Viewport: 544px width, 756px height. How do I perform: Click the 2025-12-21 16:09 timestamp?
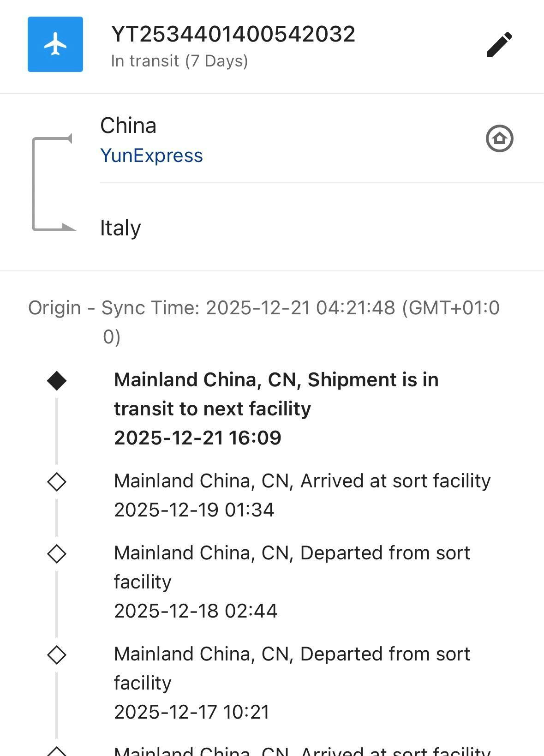coord(197,438)
